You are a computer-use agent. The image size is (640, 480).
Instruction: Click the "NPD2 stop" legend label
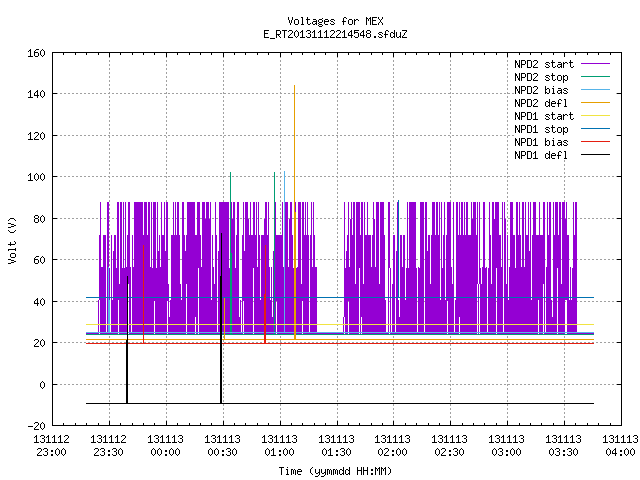point(541,77)
